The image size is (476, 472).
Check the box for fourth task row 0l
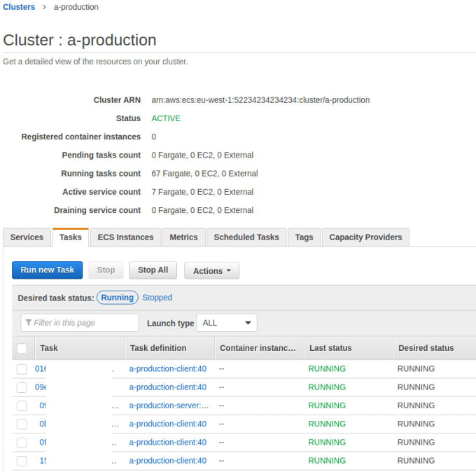(22, 424)
